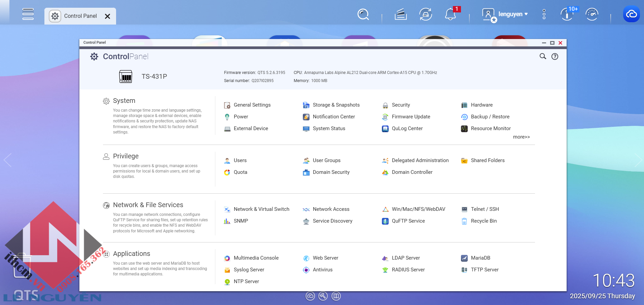Open the notifications bell icon

[x=450, y=14]
